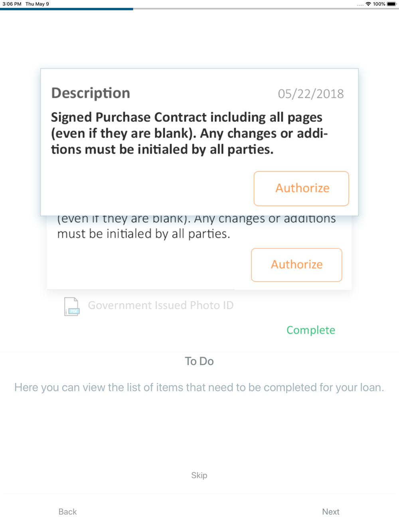The image size is (399, 532).
Task: Click the Authorize button in Description popup
Action: [301, 189]
